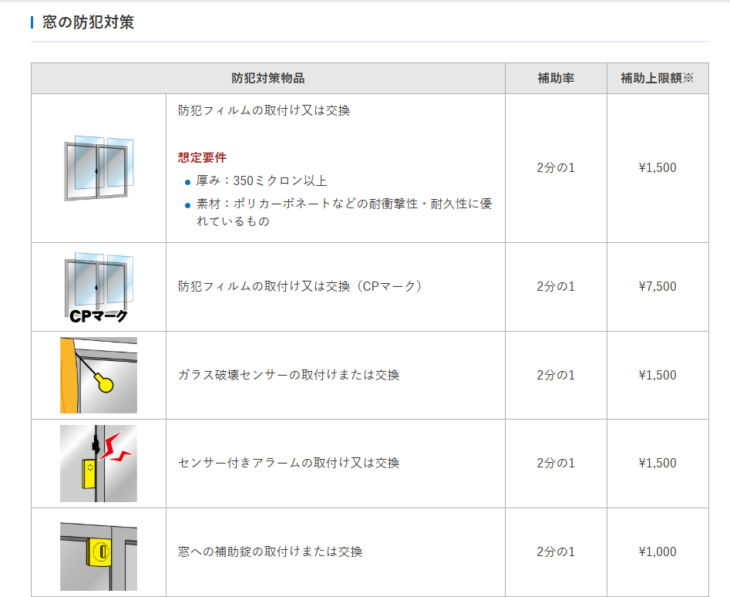Click センサー付きアラームの取付け又は交換 text

point(288,463)
